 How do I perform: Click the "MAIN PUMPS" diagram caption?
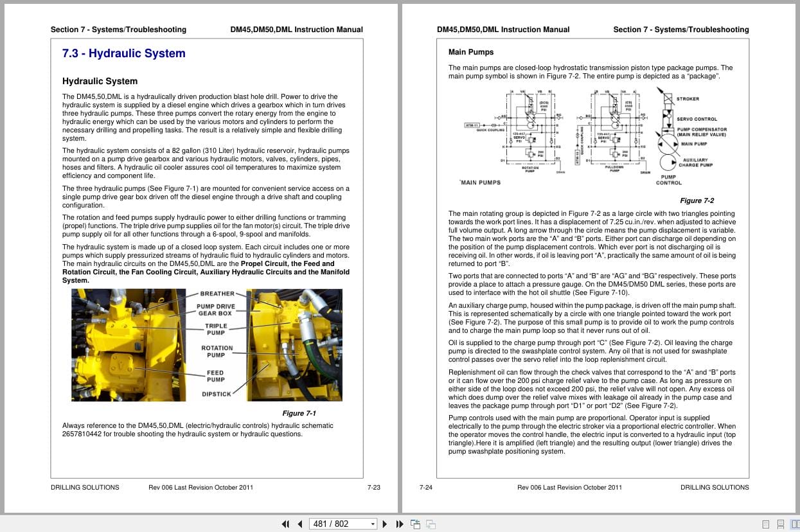click(x=481, y=182)
